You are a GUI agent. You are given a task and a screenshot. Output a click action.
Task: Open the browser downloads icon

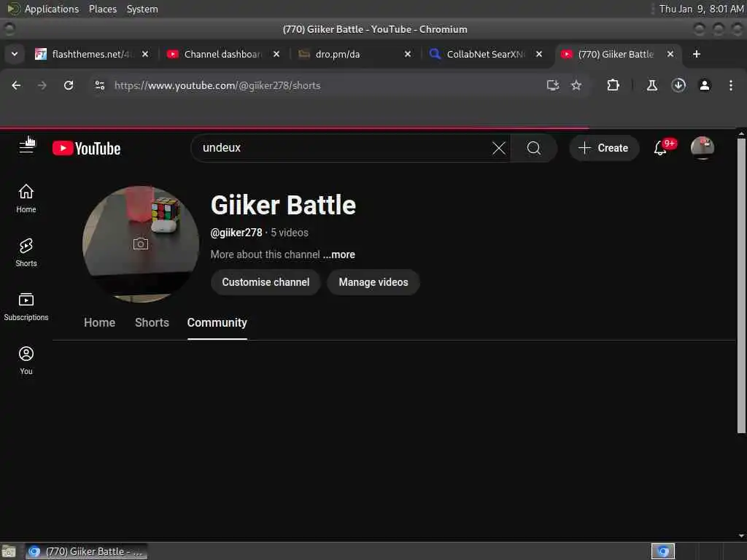(x=678, y=85)
